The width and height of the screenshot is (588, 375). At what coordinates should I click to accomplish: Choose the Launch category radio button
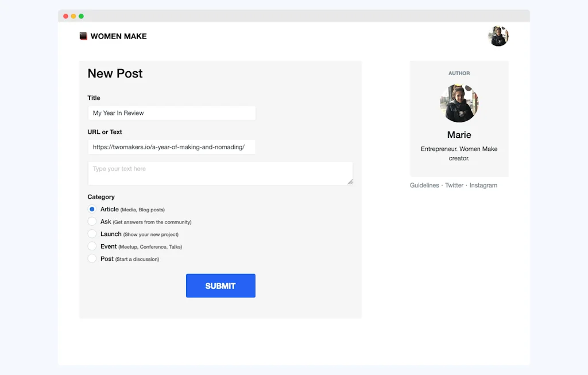point(92,234)
